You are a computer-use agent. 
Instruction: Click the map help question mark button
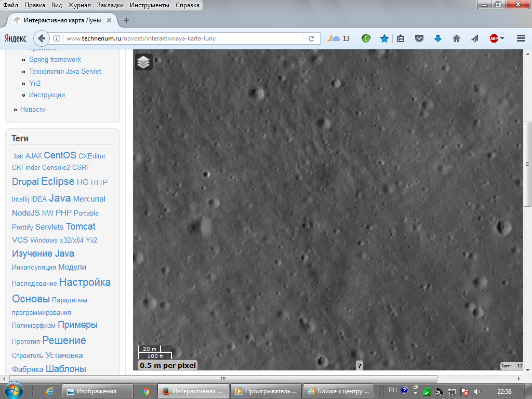(360, 365)
